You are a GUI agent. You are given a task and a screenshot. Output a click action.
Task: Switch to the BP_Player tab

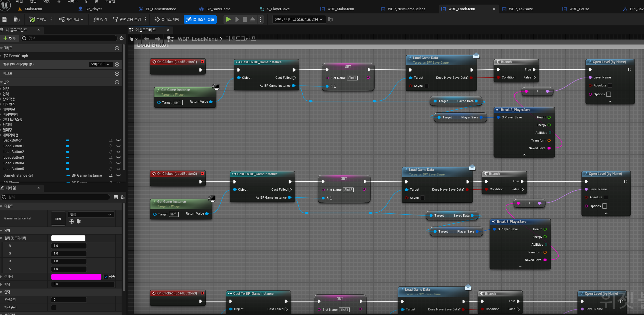(94, 9)
